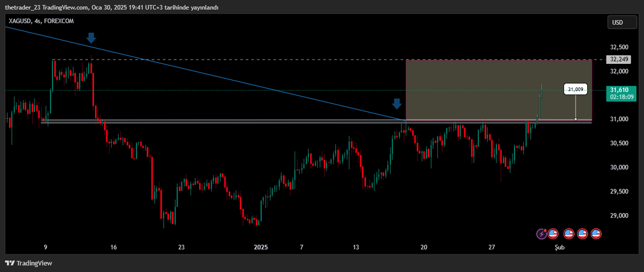Click the 32,000 price axis value
Screen dimensions: 644x272
[620, 71]
